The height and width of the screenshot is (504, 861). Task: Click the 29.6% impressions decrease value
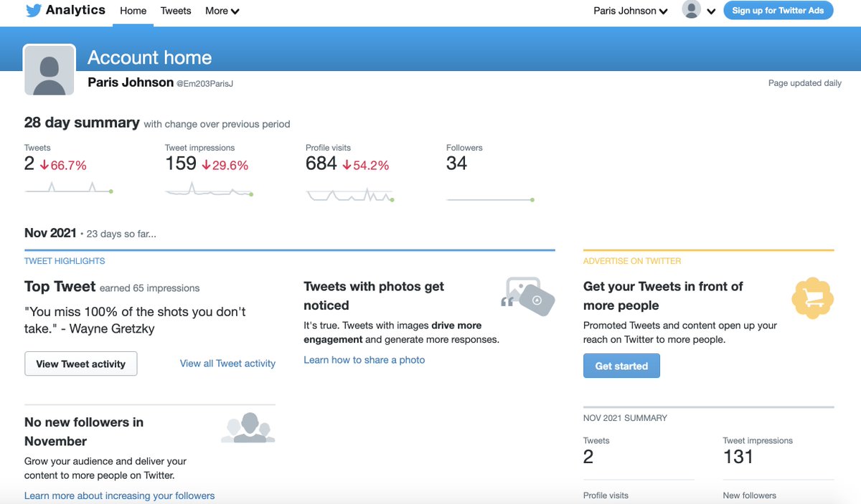tap(225, 166)
